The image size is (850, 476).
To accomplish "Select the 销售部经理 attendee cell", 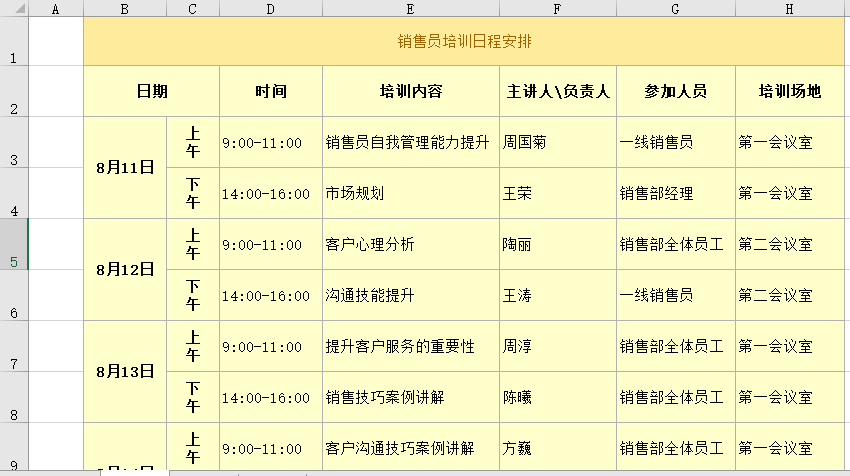I will point(675,194).
